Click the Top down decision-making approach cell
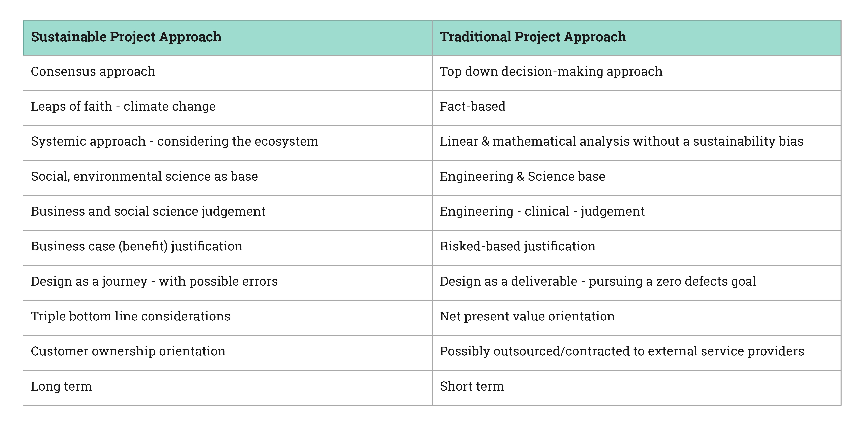The height and width of the screenshot is (441, 868). click(551, 72)
